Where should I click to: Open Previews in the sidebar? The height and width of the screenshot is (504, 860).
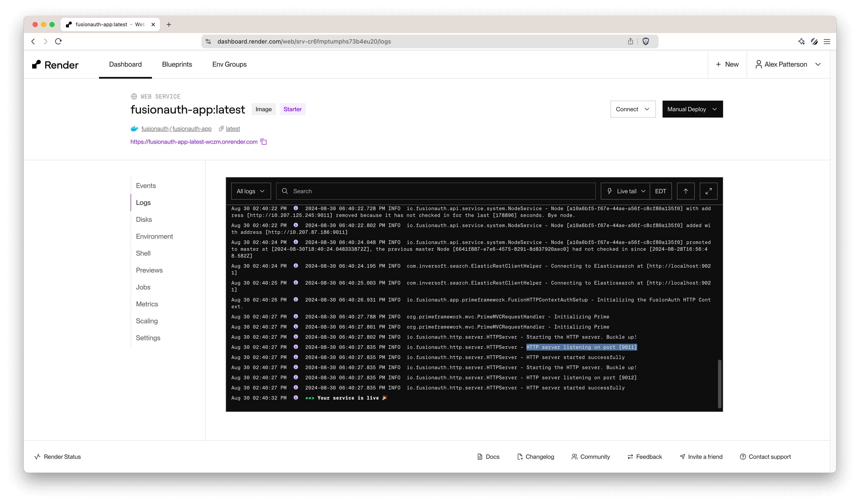[x=149, y=270]
